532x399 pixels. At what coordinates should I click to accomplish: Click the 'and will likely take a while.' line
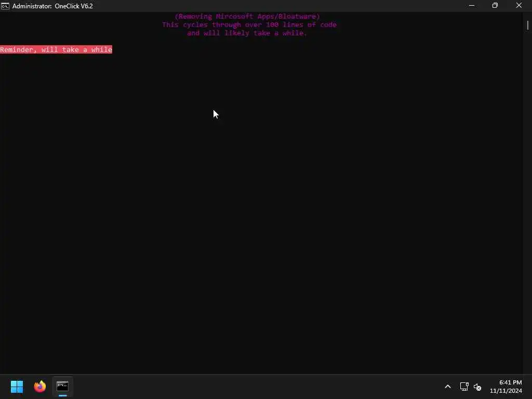click(247, 33)
